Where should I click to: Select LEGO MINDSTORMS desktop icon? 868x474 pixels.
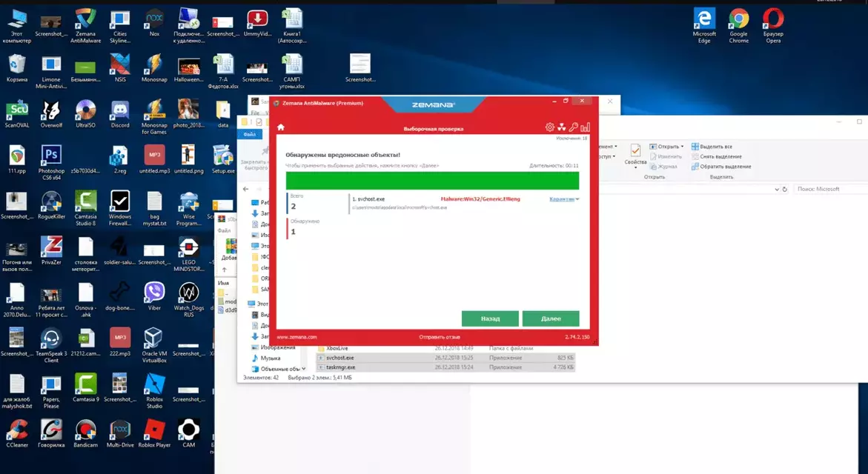[189, 255]
